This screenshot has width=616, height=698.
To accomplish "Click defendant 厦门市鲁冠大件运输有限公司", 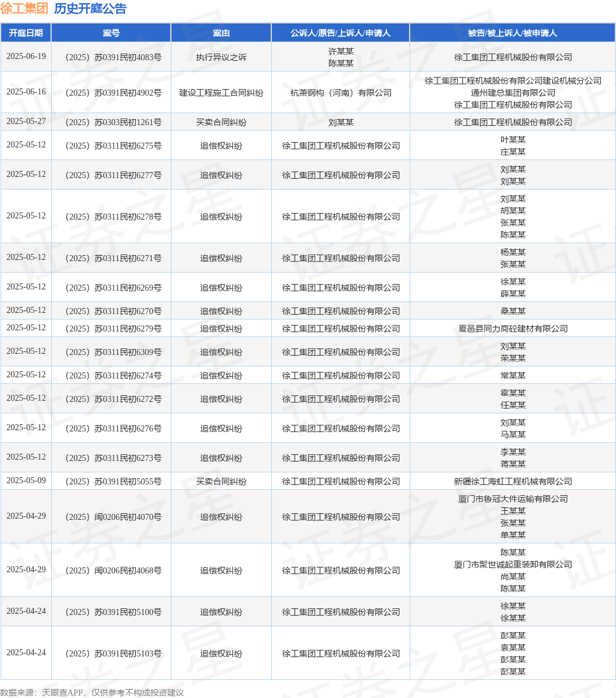I will [x=513, y=499].
